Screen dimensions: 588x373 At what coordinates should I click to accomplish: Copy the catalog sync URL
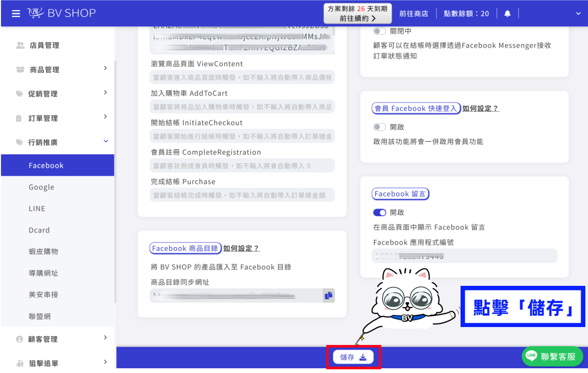tap(328, 295)
